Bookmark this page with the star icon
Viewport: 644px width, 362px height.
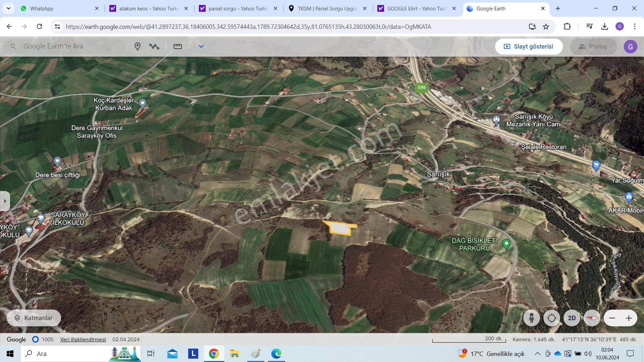(x=546, y=26)
